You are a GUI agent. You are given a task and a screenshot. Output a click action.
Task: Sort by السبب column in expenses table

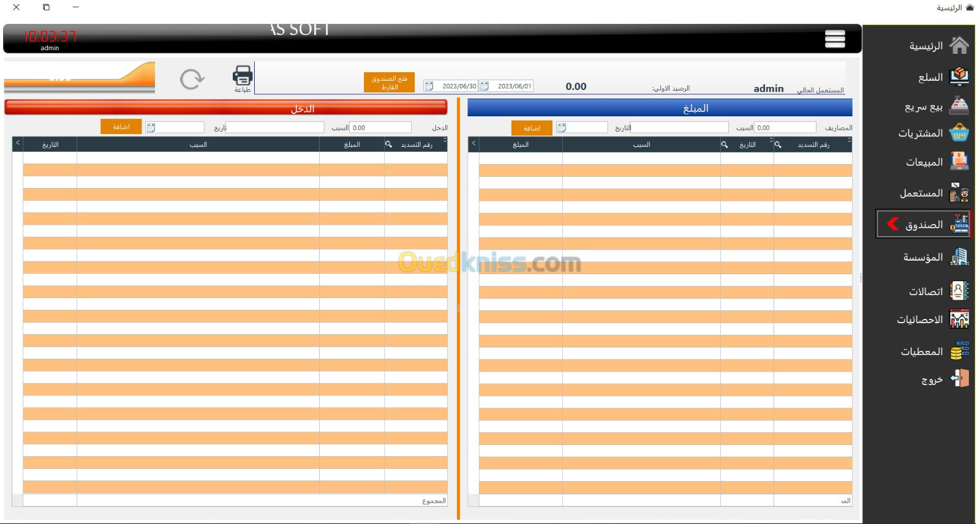pos(641,144)
